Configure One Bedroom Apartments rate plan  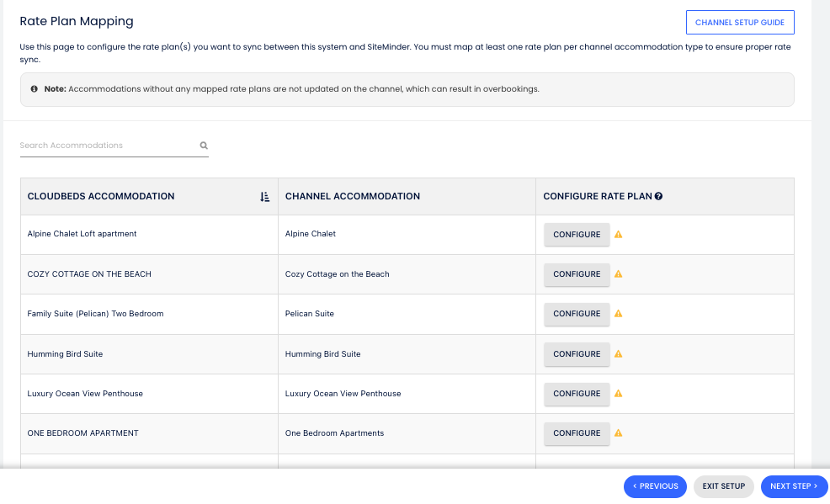click(x=577, y=433)
